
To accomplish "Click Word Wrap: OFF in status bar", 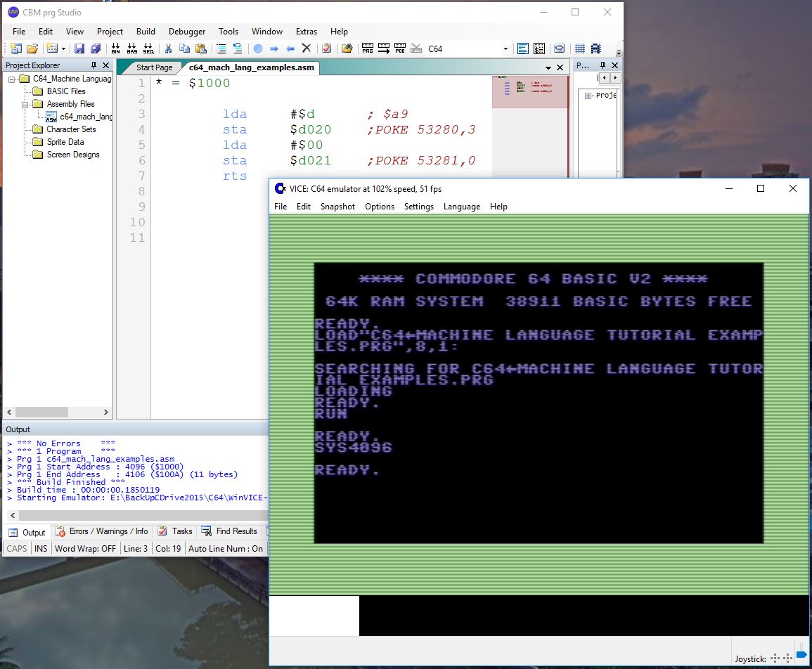I will (x=86, y=548).
